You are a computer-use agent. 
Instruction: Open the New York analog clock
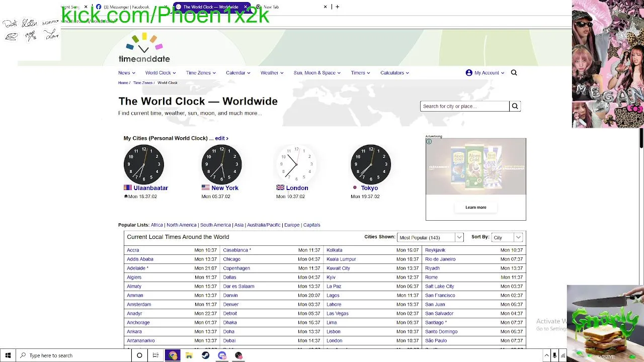tap(221, 164)
